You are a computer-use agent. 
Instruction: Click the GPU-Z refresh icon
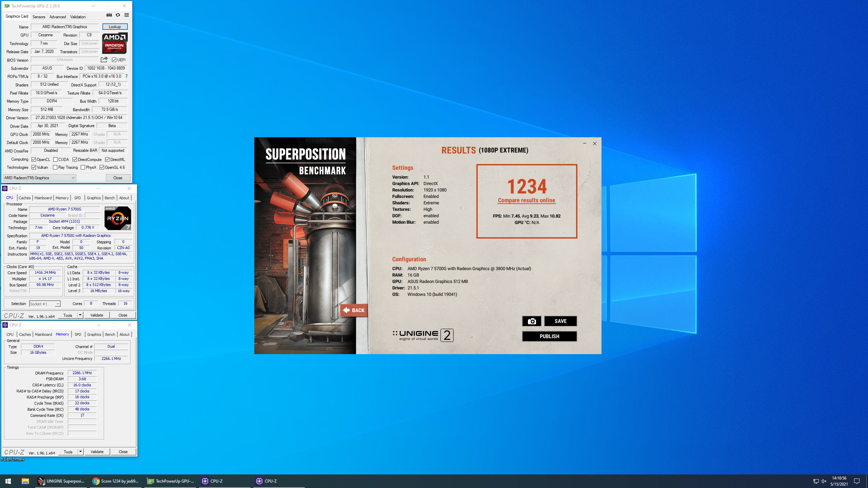coord(118,15)
